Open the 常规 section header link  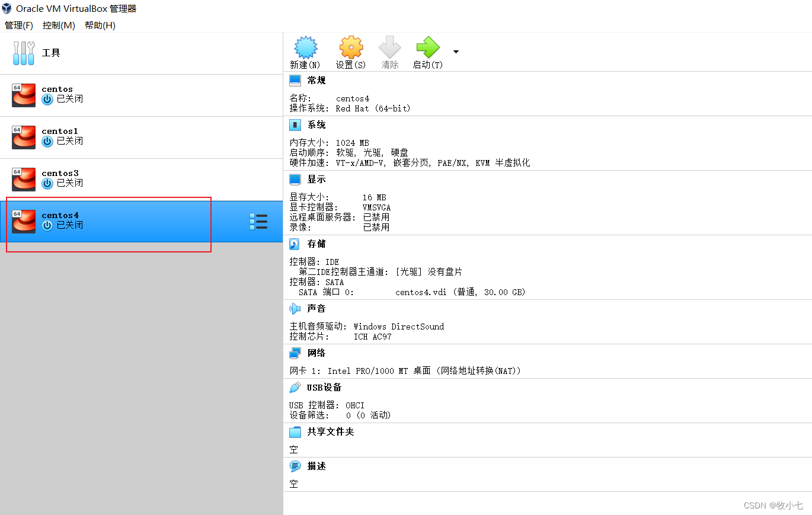click(x=317, y=81)
